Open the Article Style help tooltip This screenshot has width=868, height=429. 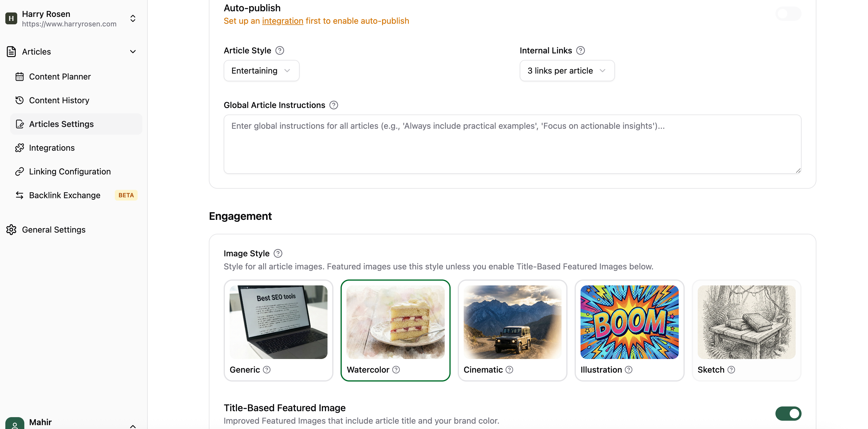pos(279,50)
